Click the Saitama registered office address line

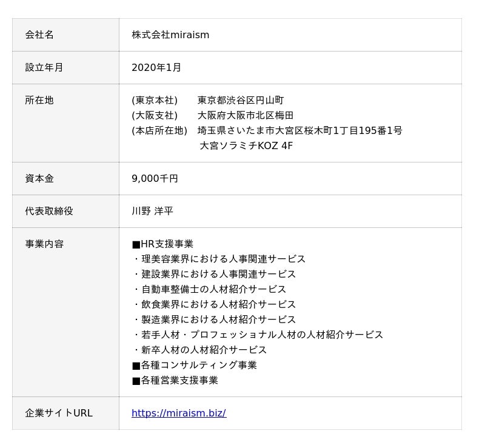pos(267,131)
